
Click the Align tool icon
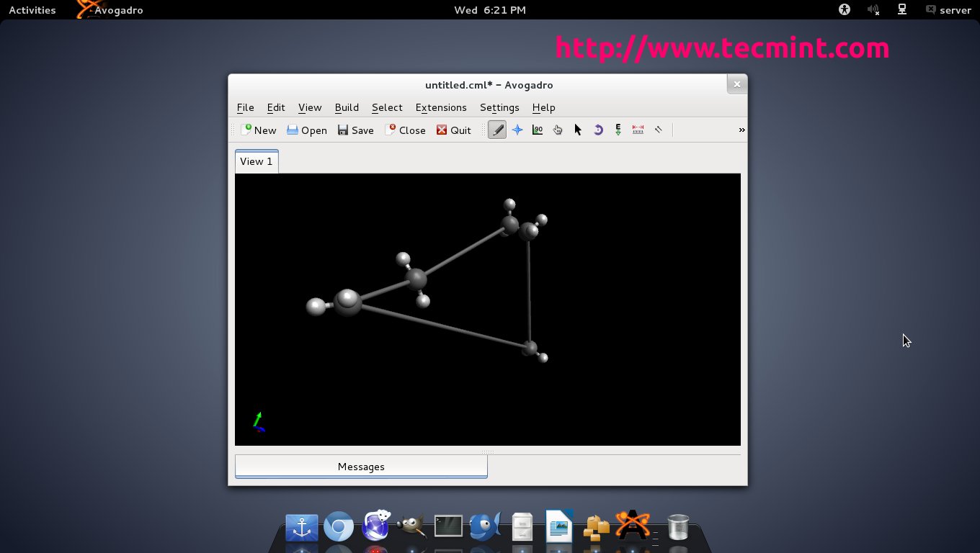coord(658,130)
